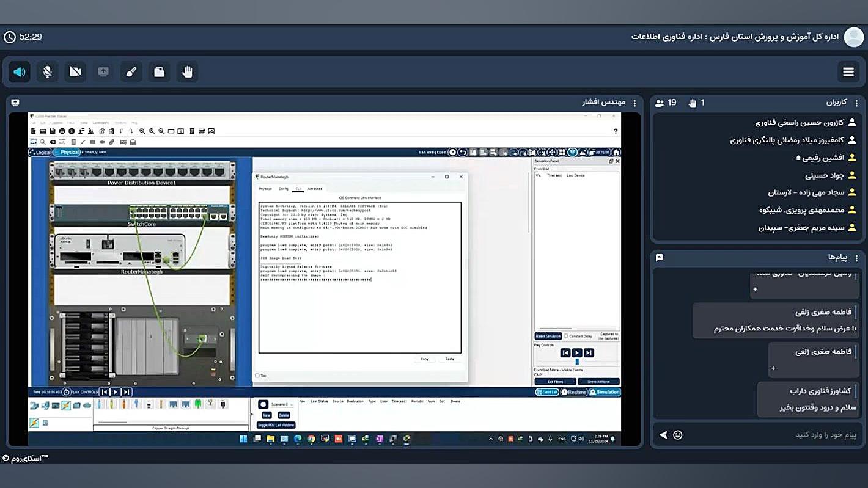Viewport: 868px width, 488px height.
Task: Click the Packet Tracer Open file icon
Action: pos(43,131)
